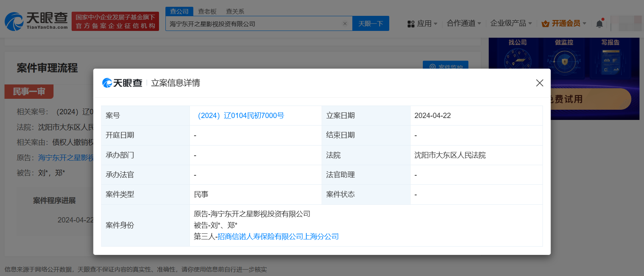The image size is (644, 276).
Task: Click the 信息来源于网络公开数据 disclaimer text
Action: [136, 270]
